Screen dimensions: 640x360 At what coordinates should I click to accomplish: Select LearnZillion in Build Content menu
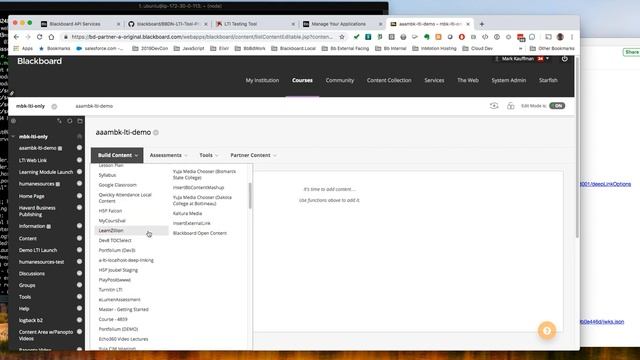tap(131, 231)
